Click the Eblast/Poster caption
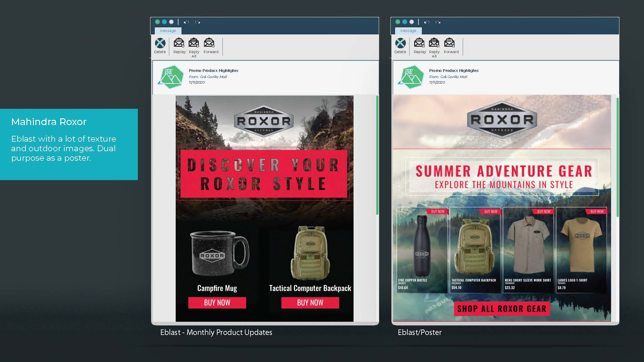Screen dimensions: 644x362 pyautogui.click(x=420, y=332)
